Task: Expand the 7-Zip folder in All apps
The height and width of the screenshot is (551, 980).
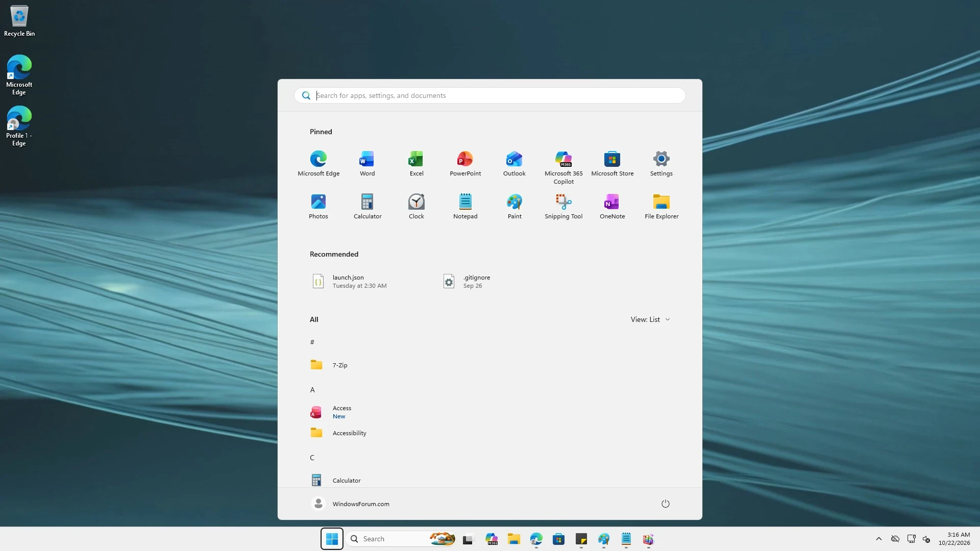Action: coord(489,365)
